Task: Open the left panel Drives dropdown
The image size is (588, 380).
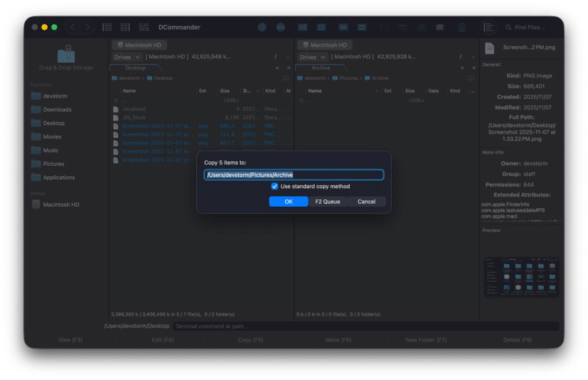Action: (127, 57)
